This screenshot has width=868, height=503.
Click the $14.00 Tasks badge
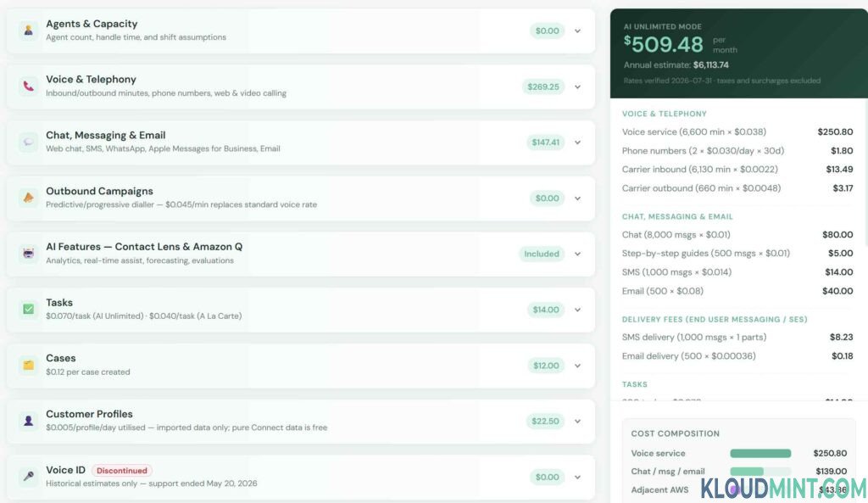point(546,310)
